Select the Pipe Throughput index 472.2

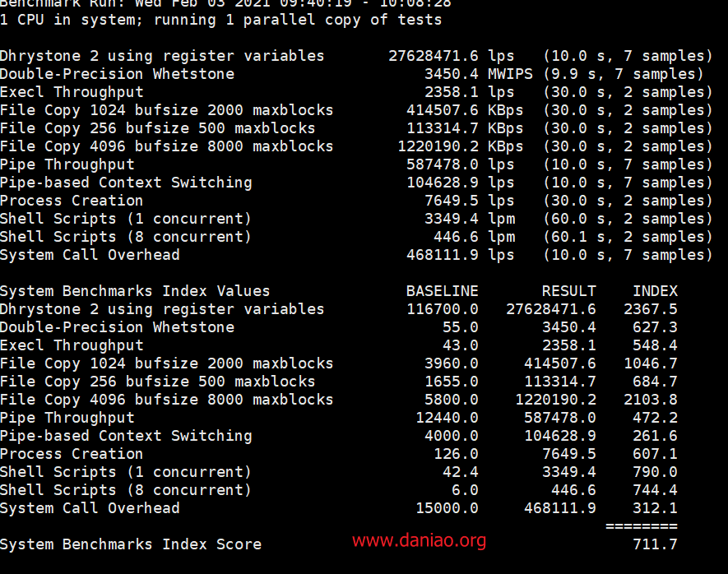[x=655, y=418]
